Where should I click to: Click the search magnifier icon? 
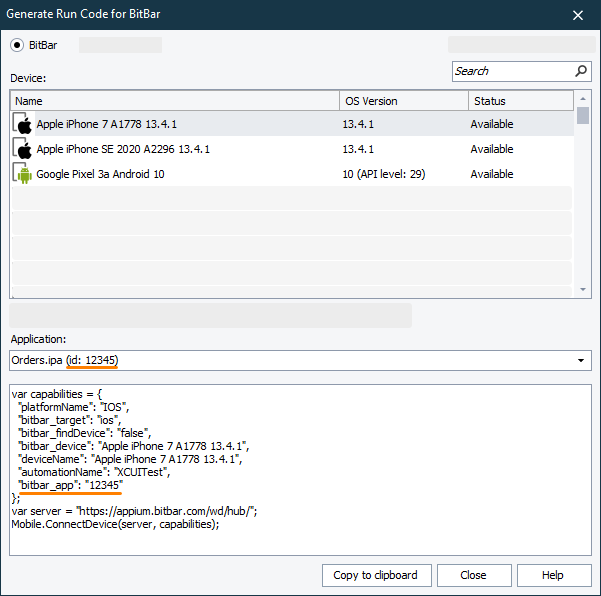click(581, 71)
